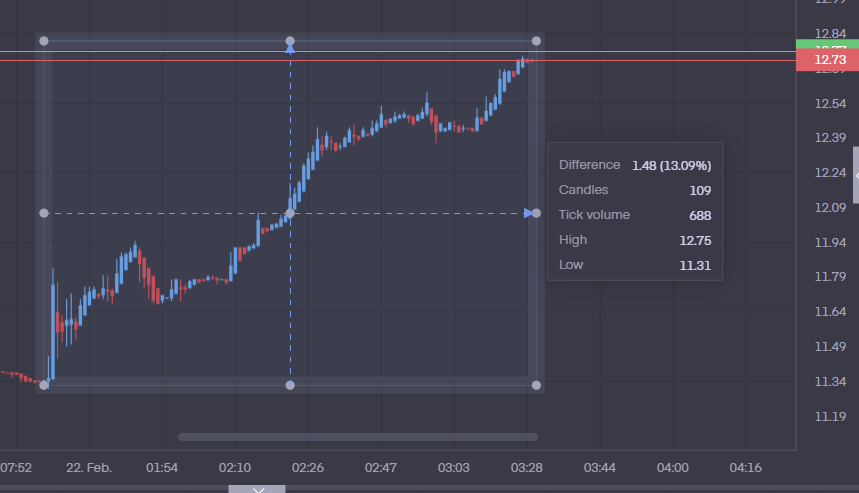Click the High 12.75 row in tooltip
The height and width of the screenshot is (493, 859).
point(634,240)
